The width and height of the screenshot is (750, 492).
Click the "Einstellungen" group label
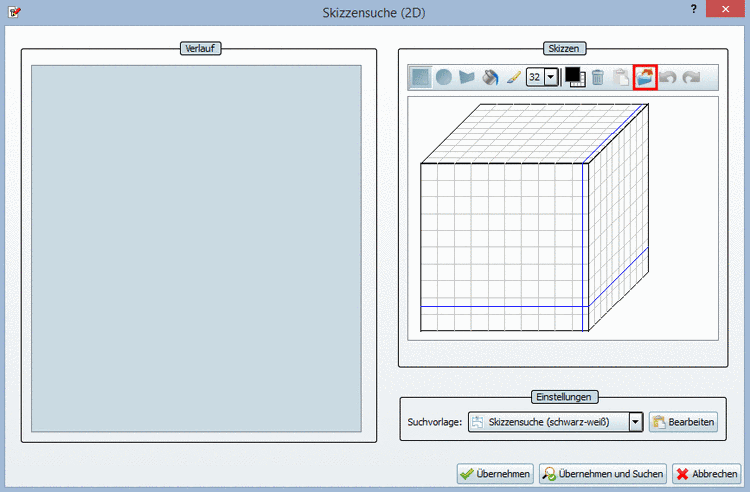tap(563, 397)
